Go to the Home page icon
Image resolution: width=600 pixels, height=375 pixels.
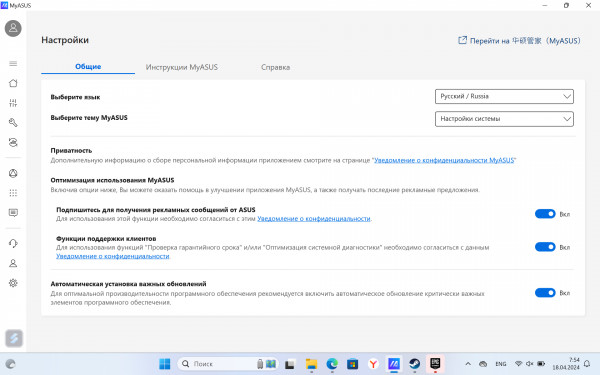coord(13,83)
